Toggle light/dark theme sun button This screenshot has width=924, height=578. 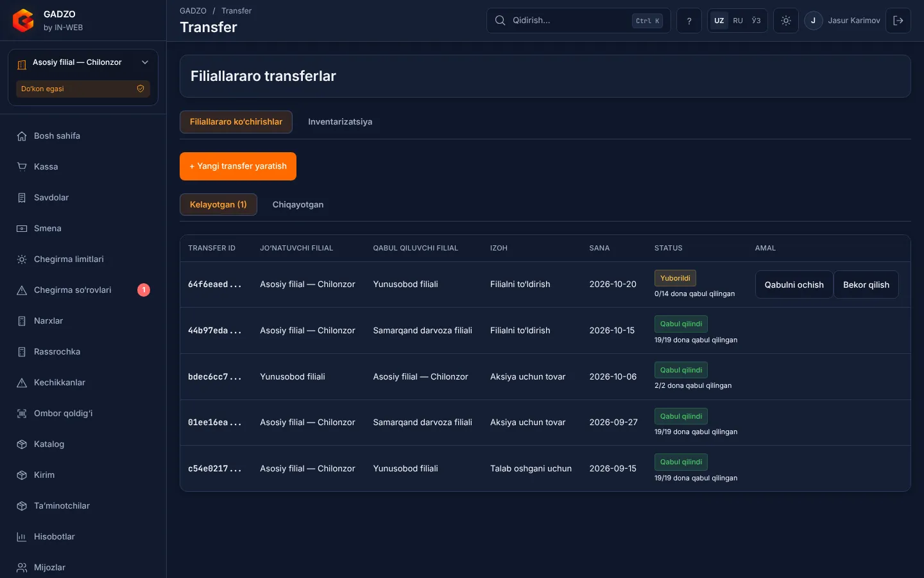[x=786, y=21]
